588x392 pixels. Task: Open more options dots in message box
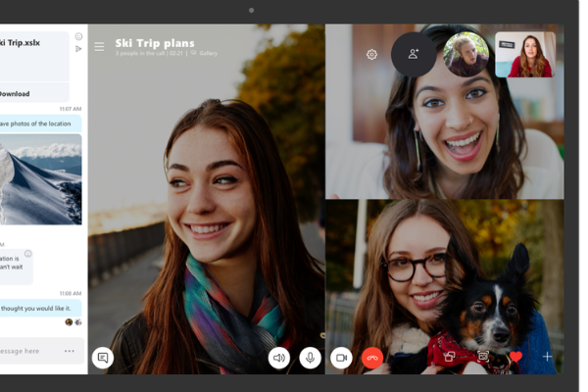pos(70,351)
